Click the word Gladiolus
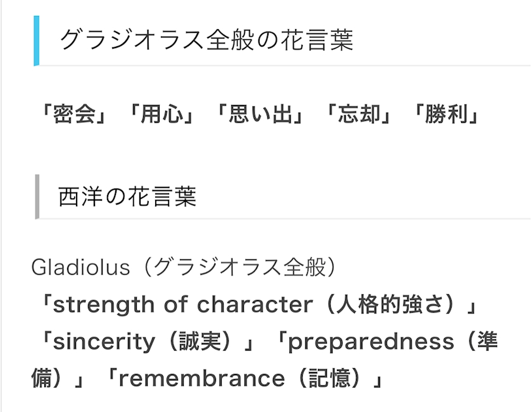 (x=80, y=267)
